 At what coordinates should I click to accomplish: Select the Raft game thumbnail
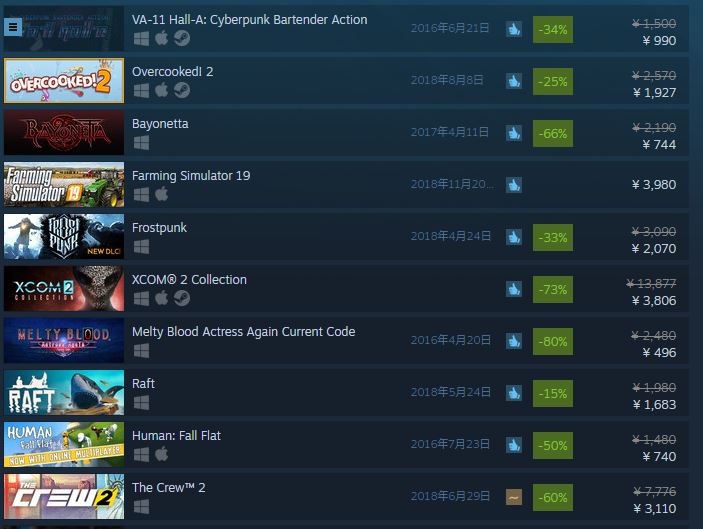tap(64, 392)
